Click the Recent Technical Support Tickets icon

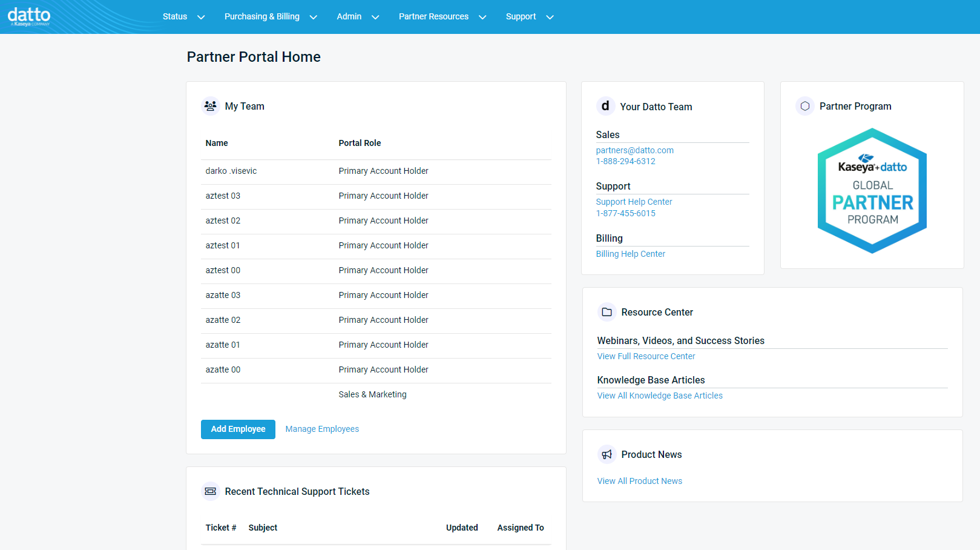(210, 491)
